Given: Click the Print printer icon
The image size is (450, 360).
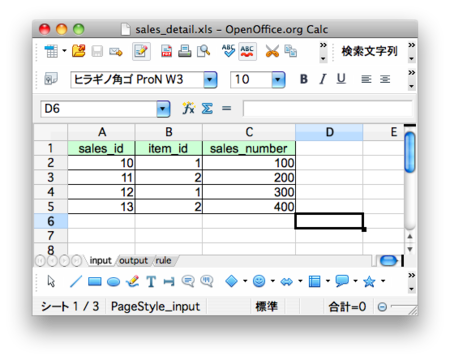Looking at the screenshot, I should pyautogui.click(x=185, y=51).
